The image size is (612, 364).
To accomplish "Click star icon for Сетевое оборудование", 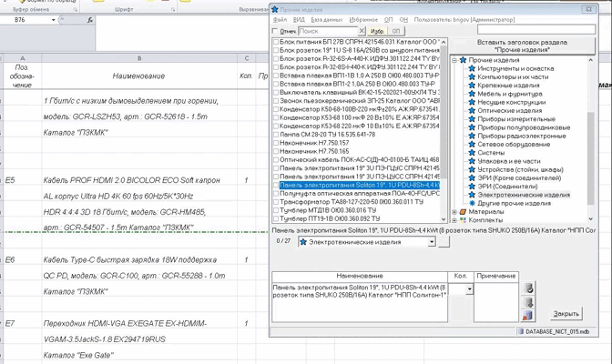I will pyautogui.click(x=474, y=144).
